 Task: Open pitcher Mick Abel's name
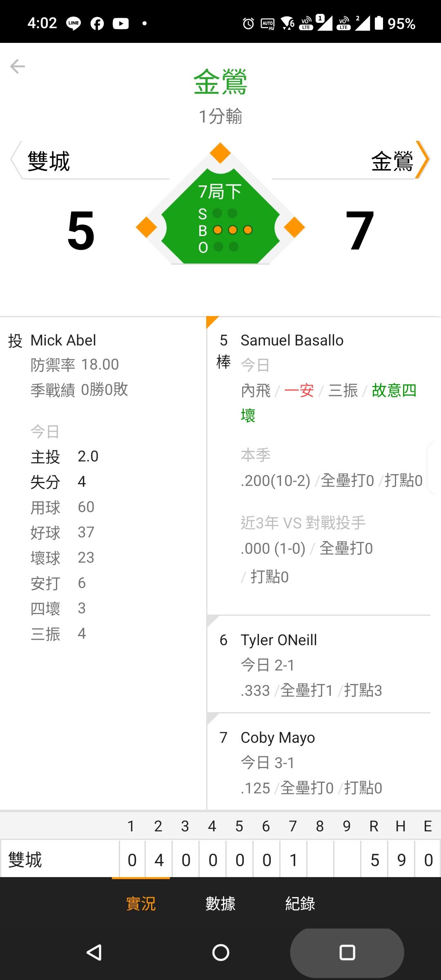(63, 340)
